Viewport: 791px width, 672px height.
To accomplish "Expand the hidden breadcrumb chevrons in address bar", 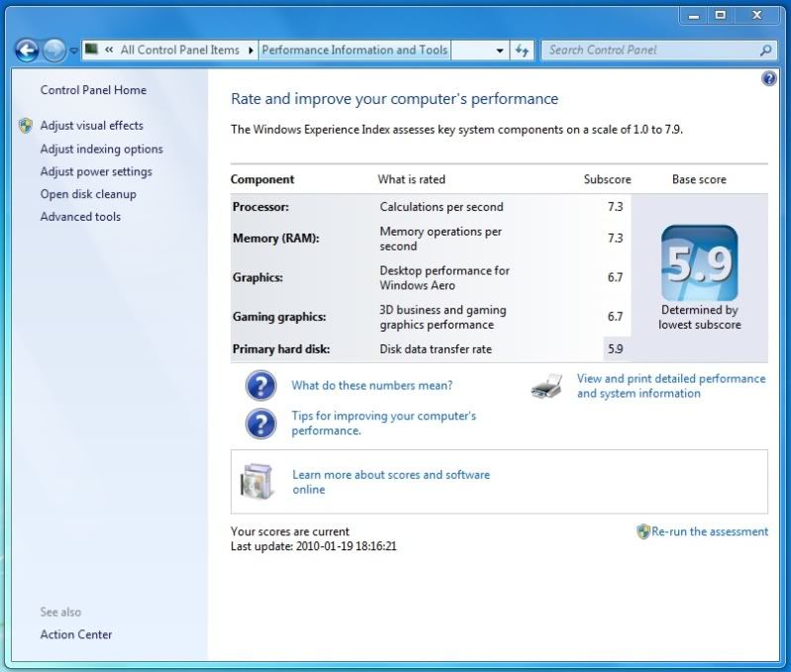I will (109, 49).
